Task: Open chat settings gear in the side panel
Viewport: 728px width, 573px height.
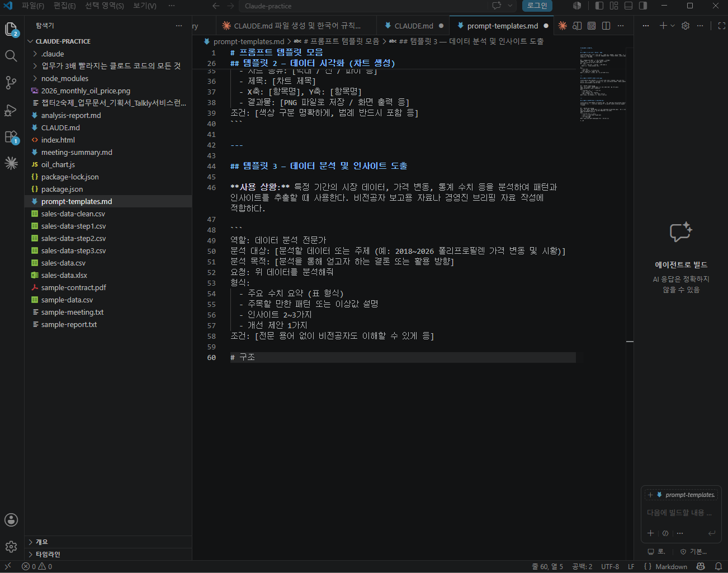Action: click(686, 26)
